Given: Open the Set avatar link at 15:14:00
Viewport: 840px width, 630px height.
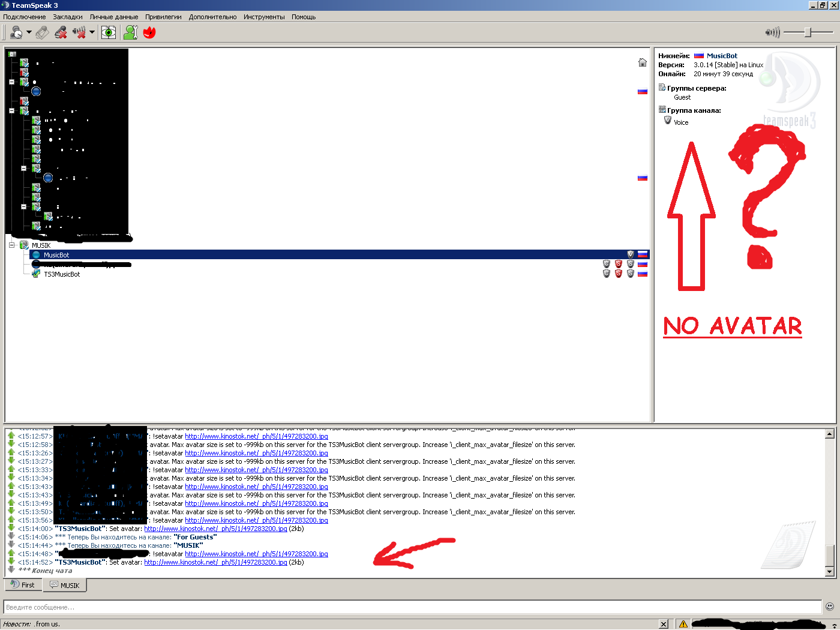Looking at the screenshot, I should tap(215, 529).
